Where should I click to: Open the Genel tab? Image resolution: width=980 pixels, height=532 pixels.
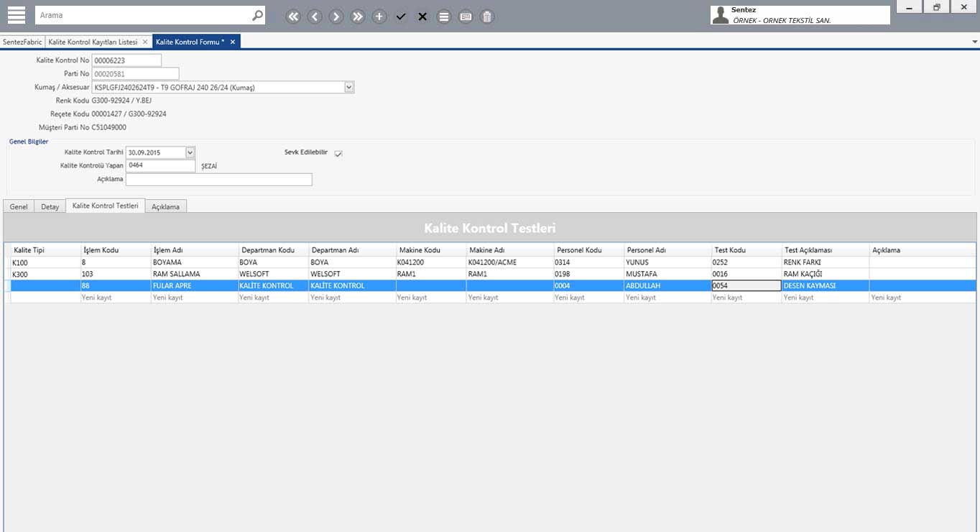(19, 206)
